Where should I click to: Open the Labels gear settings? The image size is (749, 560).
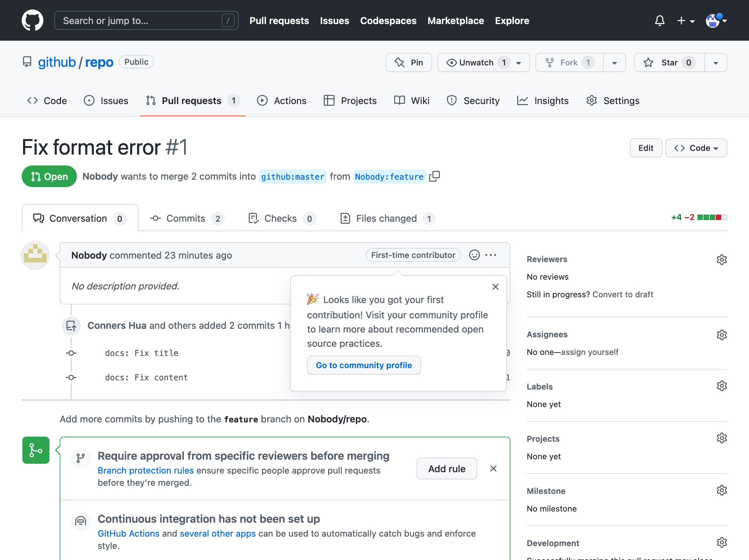[722, 386]
